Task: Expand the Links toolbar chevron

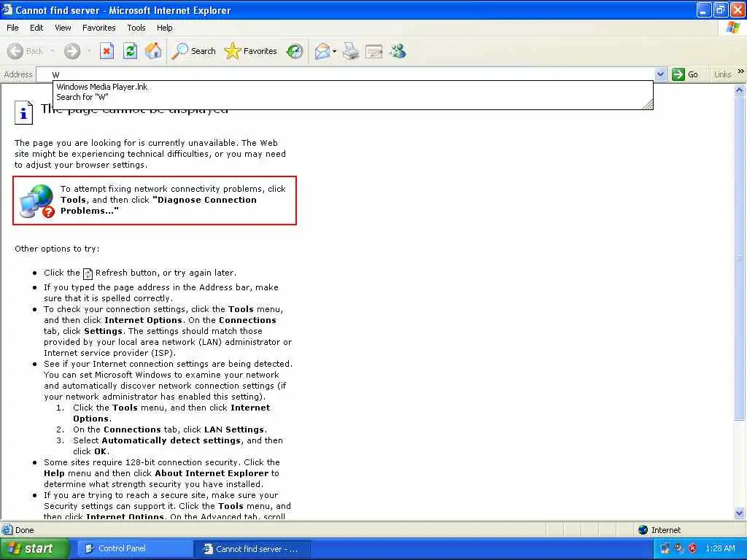Action: [741, 71]
